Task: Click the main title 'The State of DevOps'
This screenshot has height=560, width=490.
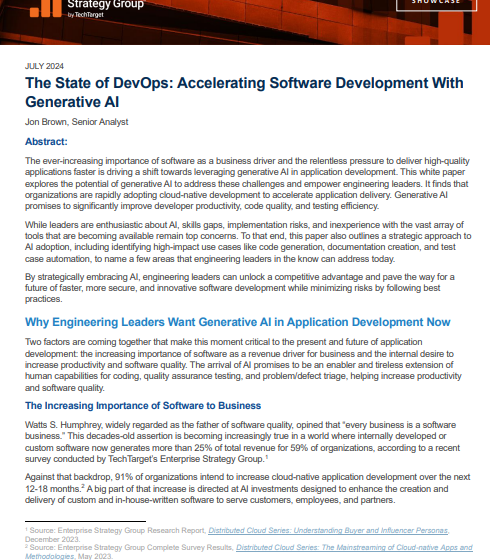Action: click(x=244, y=92)
